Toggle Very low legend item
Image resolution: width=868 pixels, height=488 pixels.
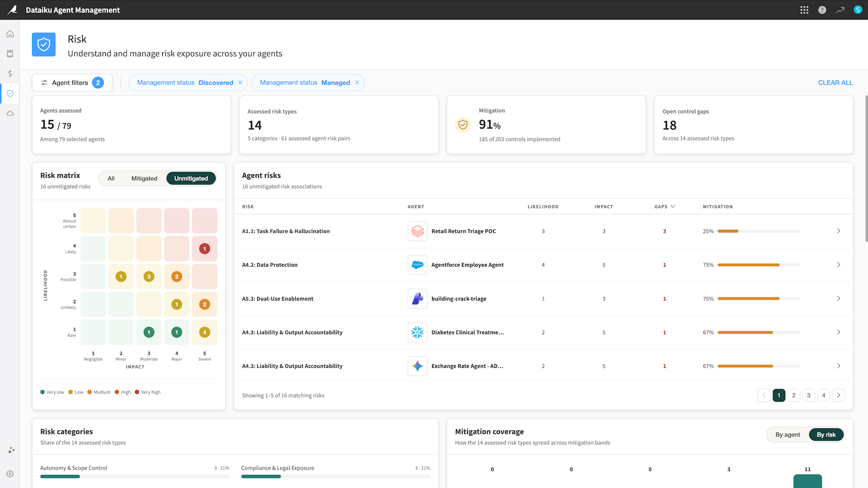(52, 392)
